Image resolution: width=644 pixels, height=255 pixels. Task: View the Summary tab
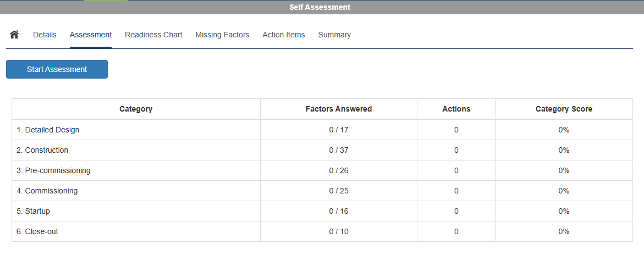tap(334, 35)
